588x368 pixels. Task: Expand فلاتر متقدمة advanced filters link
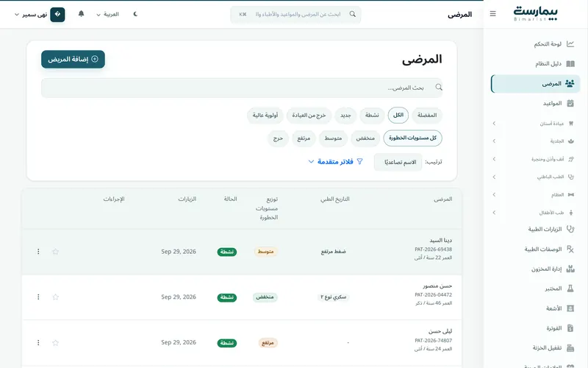point(335,161)
